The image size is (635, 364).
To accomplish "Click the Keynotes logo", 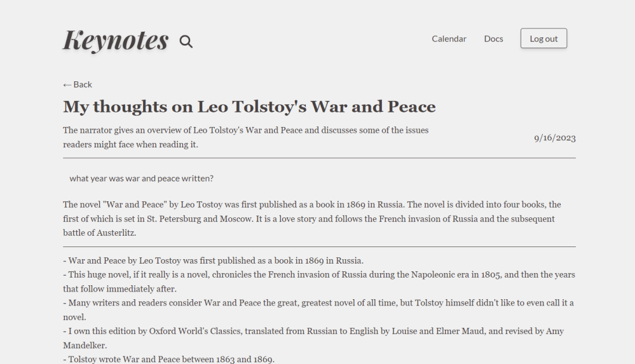I will pos(115,40).
